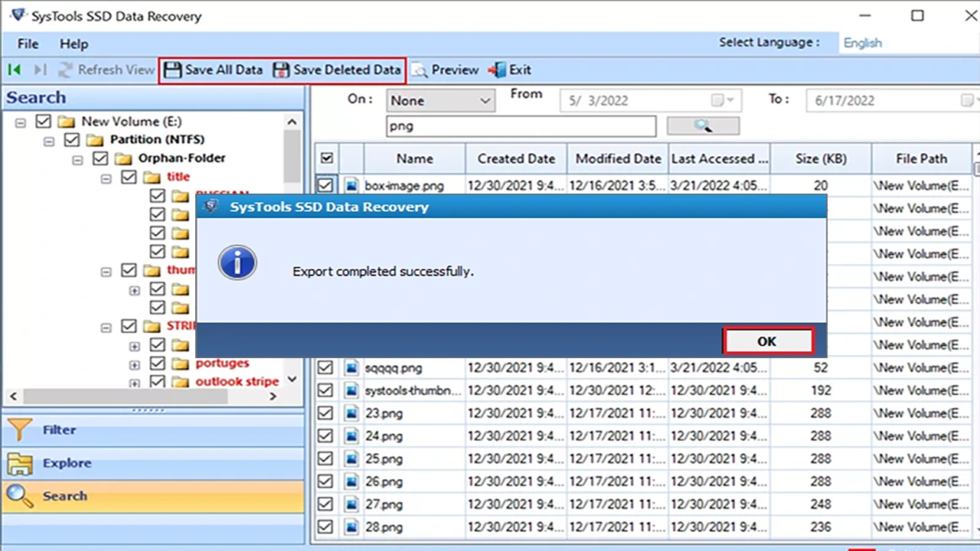The image size is (980, 551).
Task: Click the tree horizontal scrollbar left arrow
Action: [x=12, y=396]
